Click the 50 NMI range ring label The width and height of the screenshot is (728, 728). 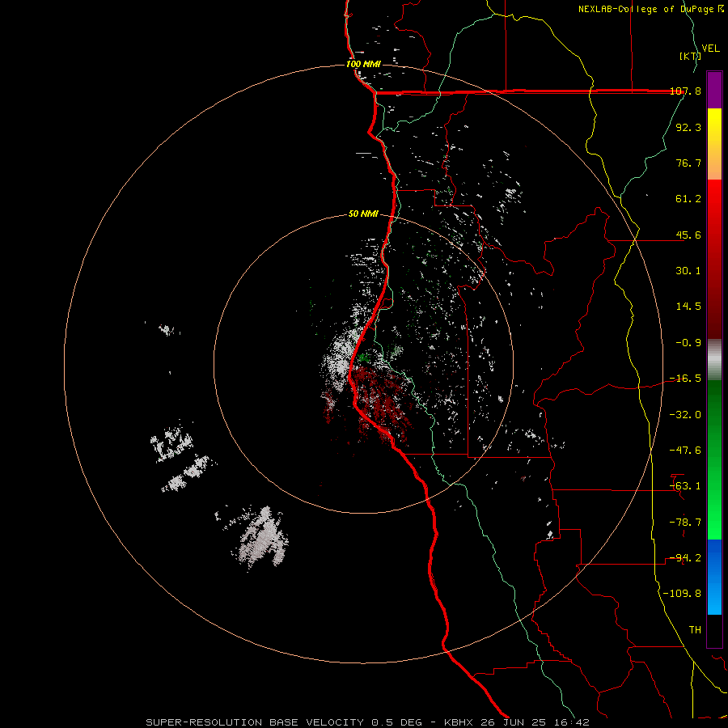tap(363, 214)
